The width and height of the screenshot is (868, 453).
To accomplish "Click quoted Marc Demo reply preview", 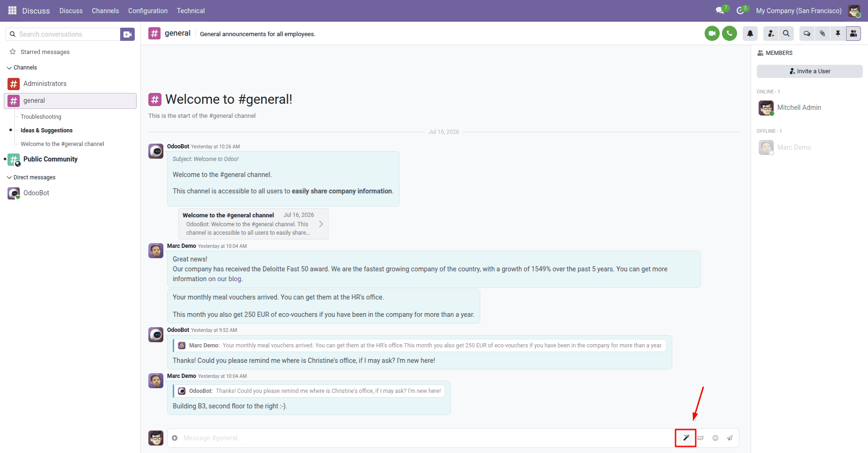I will [x=420, y=346].
